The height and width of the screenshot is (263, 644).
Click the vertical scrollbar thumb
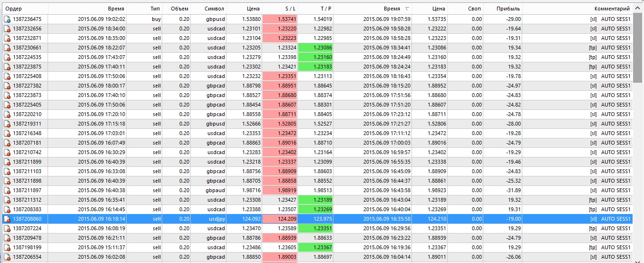click(638, 49)
